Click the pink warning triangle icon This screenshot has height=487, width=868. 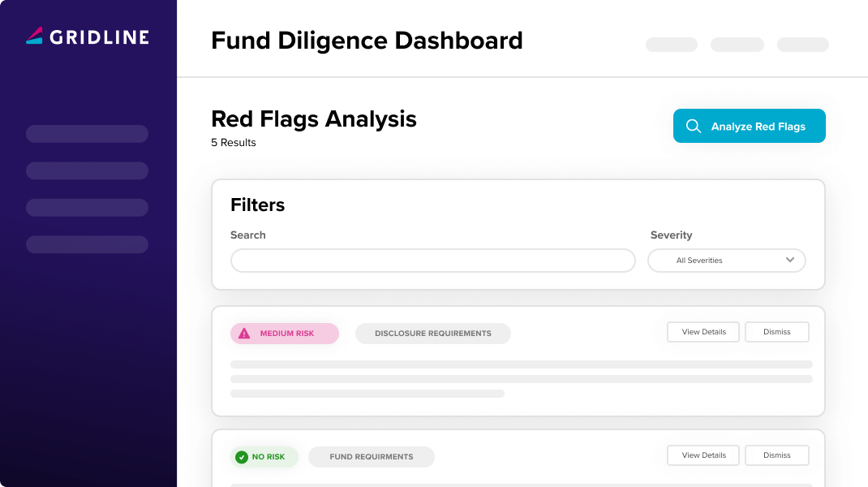(244, 334)
